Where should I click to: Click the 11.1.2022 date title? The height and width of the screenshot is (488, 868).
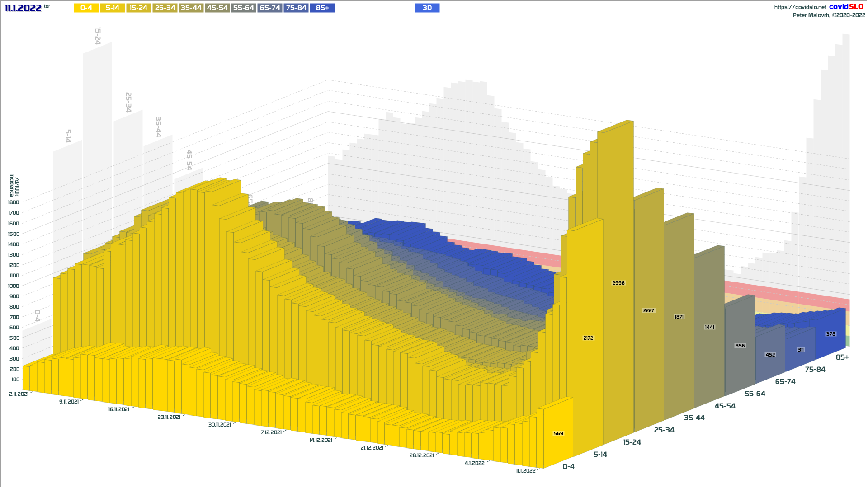pos(23,8)
